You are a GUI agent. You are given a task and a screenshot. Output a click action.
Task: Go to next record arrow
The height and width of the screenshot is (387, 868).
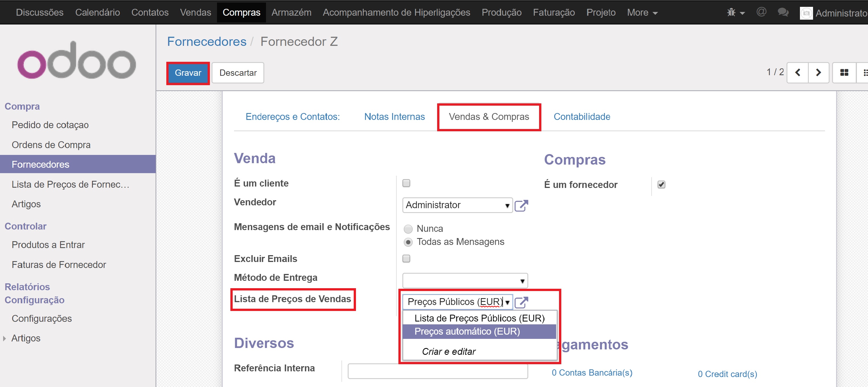coord(818,72)
